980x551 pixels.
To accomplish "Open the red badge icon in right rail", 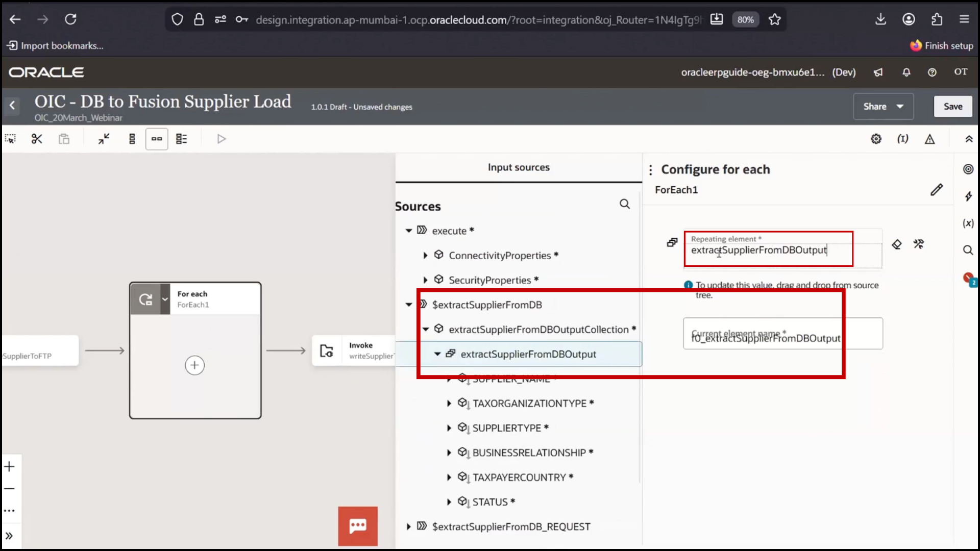I will point(969,279).
